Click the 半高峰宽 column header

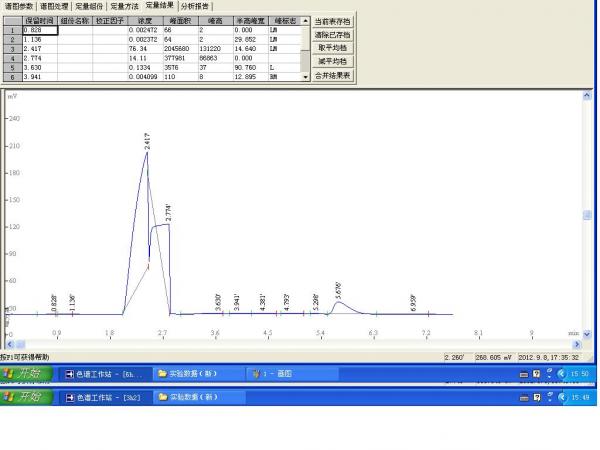(x=251, y=21)
